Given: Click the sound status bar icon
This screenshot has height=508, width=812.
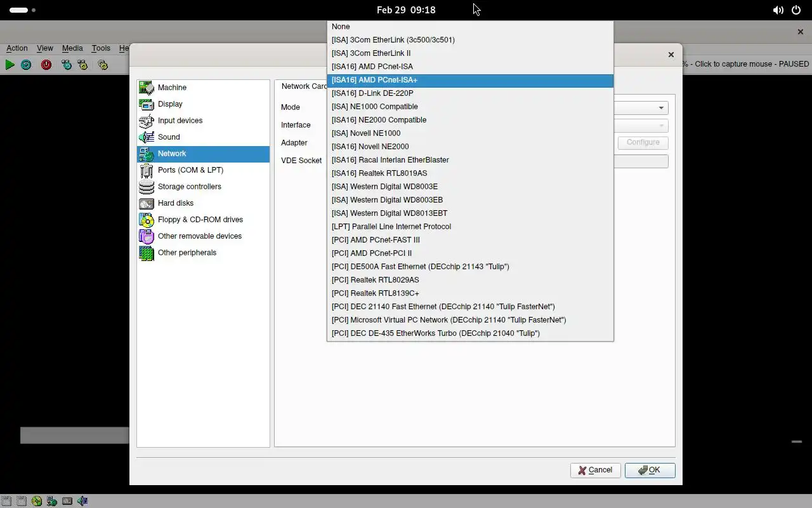Looking at the screenshot, I should point(82,501).
